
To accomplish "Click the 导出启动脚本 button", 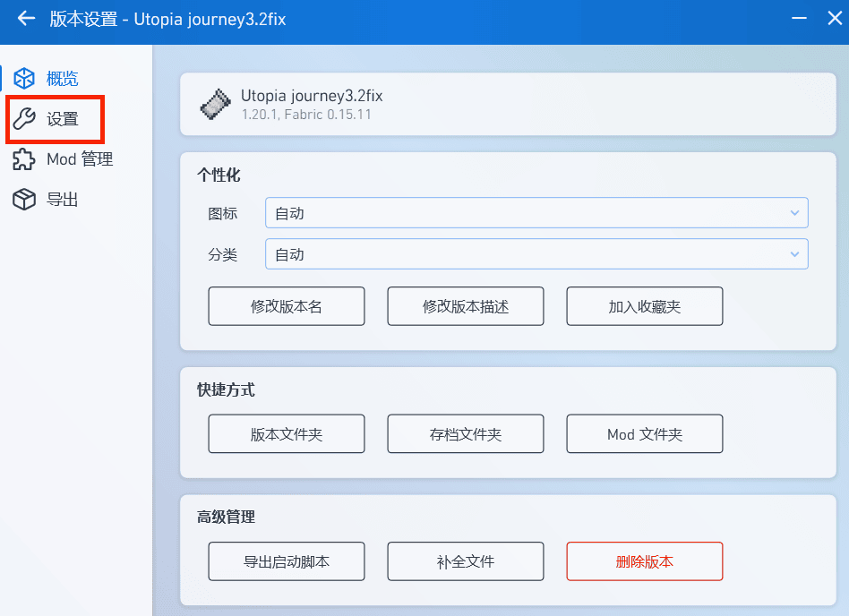I will [x=287, y=561].
